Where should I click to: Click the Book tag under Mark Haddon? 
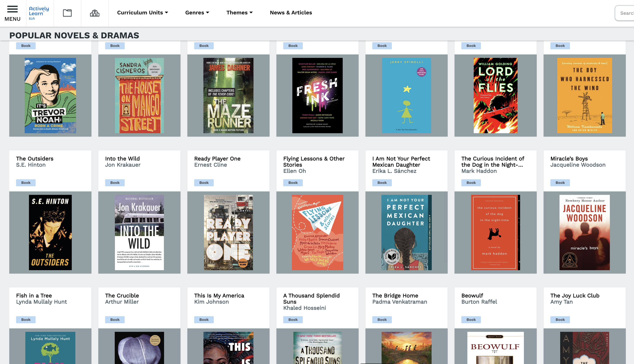pyautogui.click(x=471, y=183)
